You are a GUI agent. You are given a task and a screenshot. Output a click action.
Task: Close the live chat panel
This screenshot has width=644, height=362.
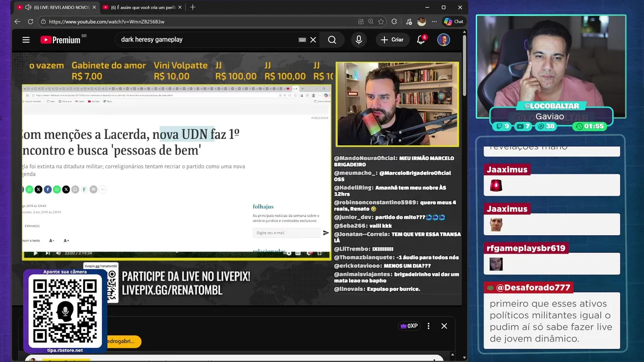click(x=444, y=326)
